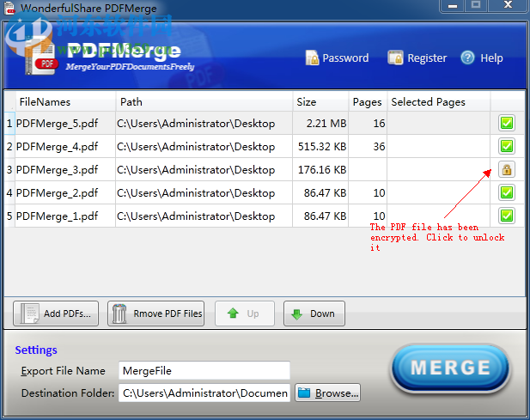Browse for destination folder

[327, 393]
